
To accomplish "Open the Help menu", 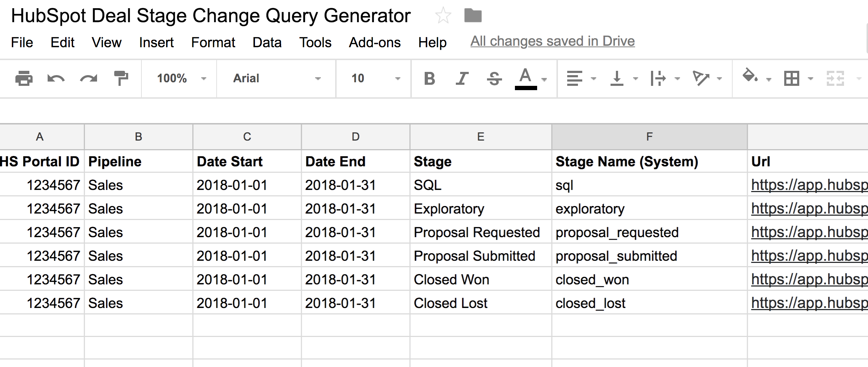I will (432, 43).
